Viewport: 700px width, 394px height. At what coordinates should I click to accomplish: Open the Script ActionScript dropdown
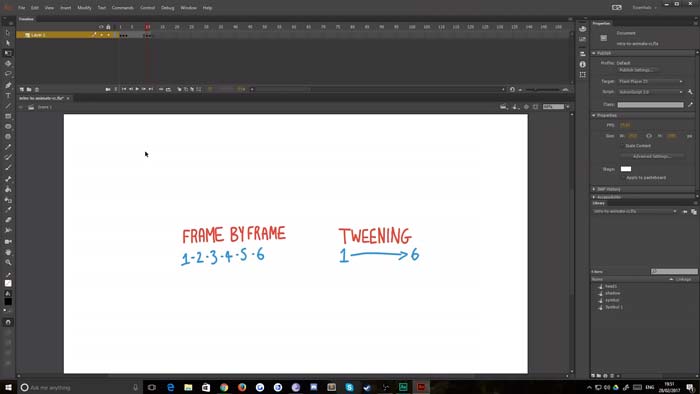[650, 92]
